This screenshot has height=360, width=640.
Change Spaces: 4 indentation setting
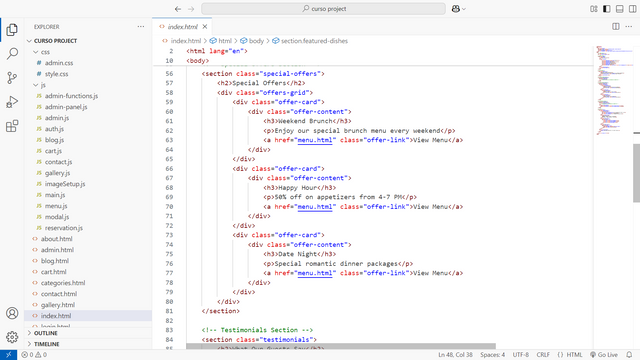point(492,355)
